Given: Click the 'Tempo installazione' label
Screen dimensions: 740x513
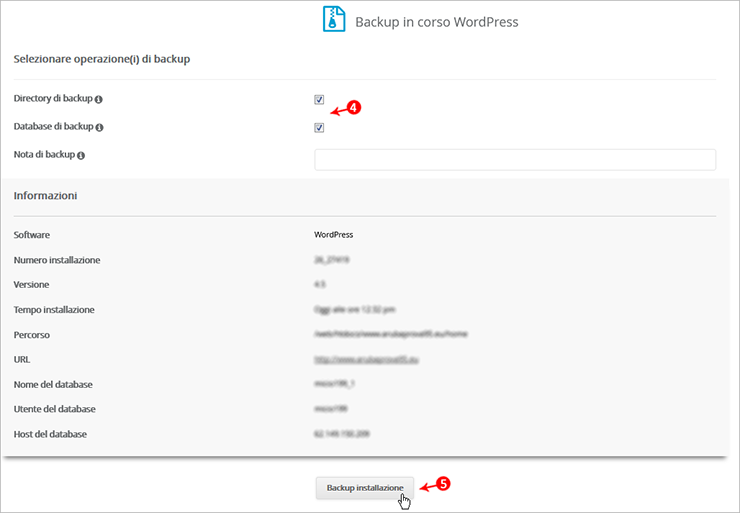Looking at the screenshot, I should (54, 310).
